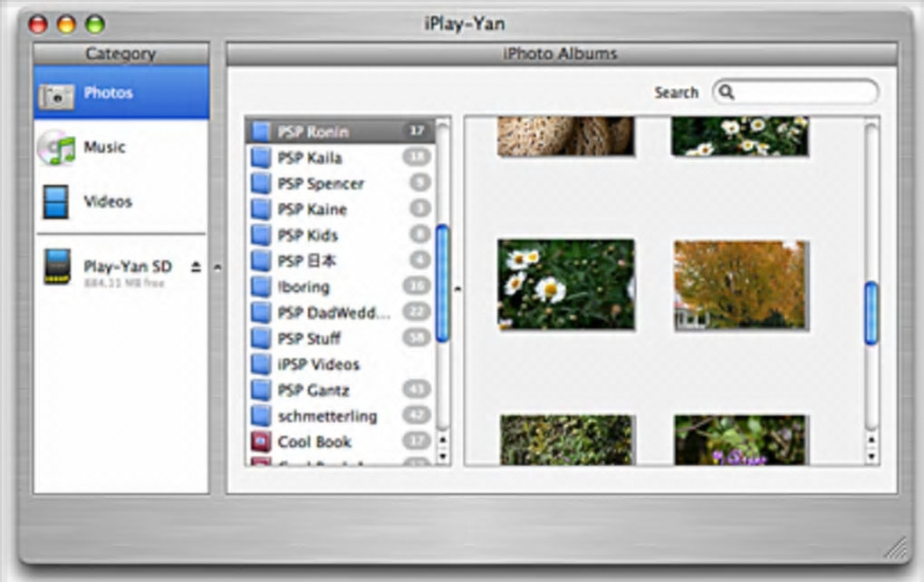Select the autumn orange tree photo

point(740,285)
